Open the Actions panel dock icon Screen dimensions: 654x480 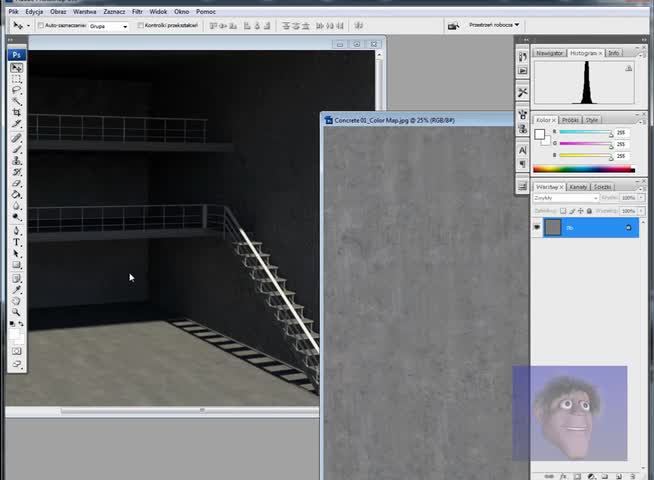coord(523,71)
